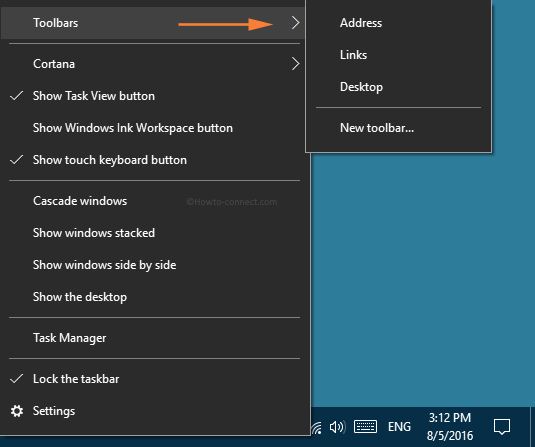Open the Action Center notification icon

[502, 427]
